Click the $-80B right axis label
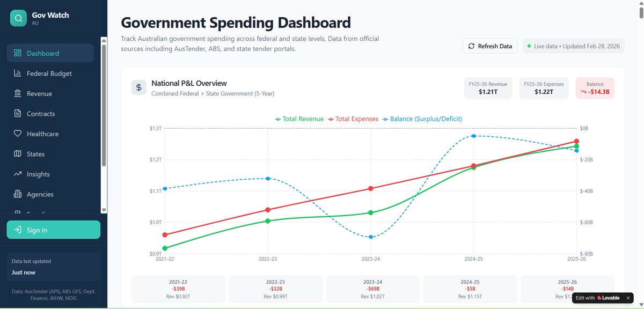Viewport: 644px width, 309px height. (x=587, y=254)
